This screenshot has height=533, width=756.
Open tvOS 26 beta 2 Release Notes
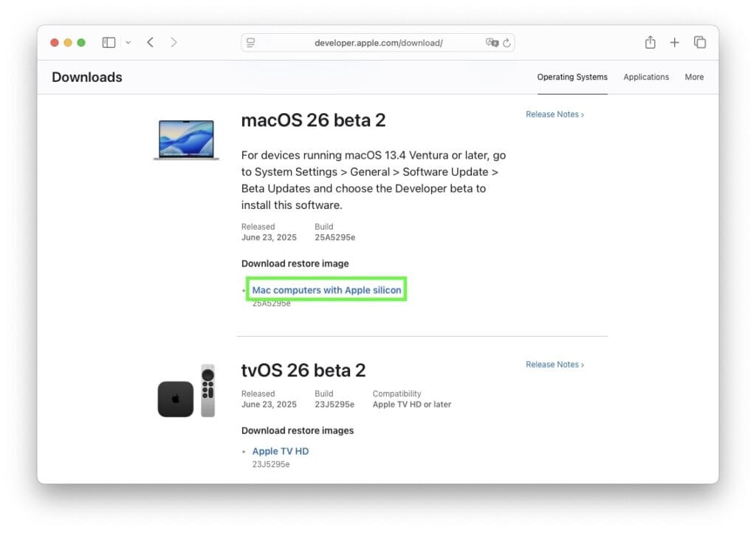[x=554, y=365]
